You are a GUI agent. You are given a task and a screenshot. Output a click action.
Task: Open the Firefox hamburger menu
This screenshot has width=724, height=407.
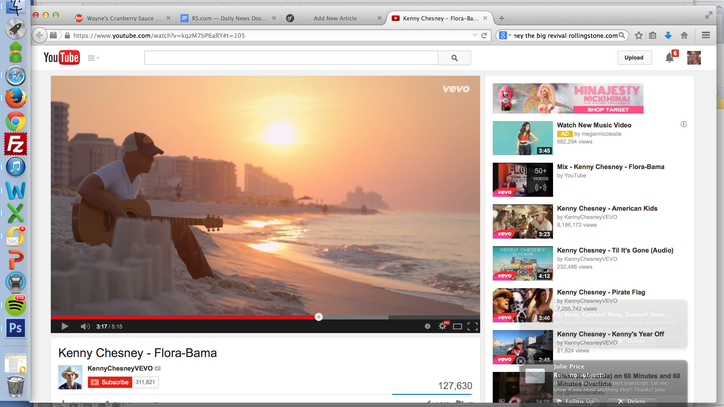pos(706,36)
